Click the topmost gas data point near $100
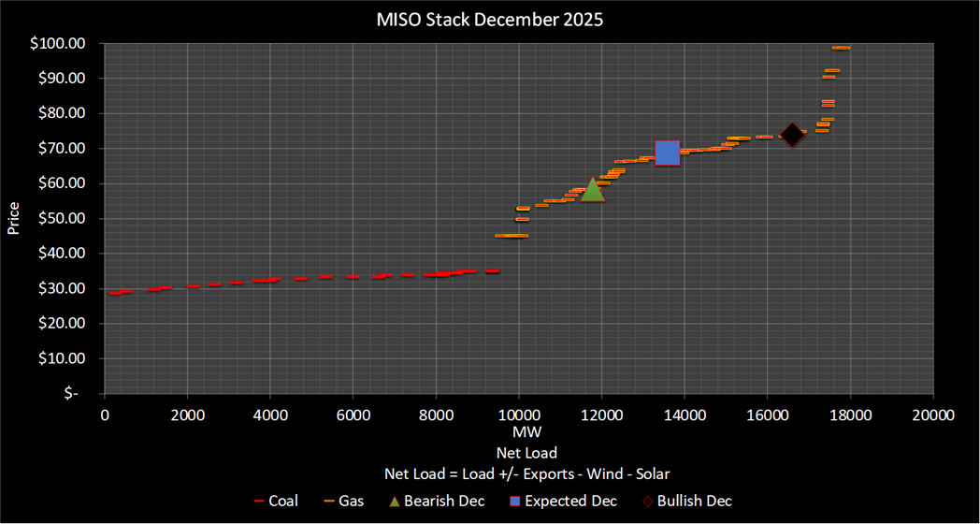Viewport: 980px width, 524px height. (x=841, y=48)
